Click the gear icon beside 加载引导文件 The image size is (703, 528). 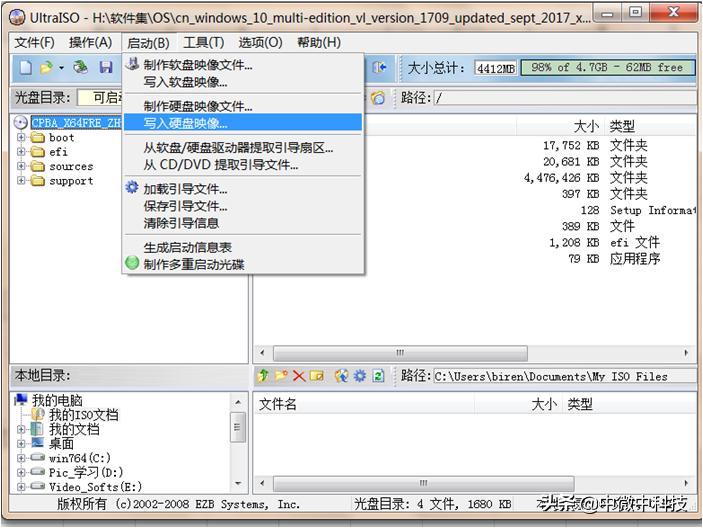coord(132,187)
